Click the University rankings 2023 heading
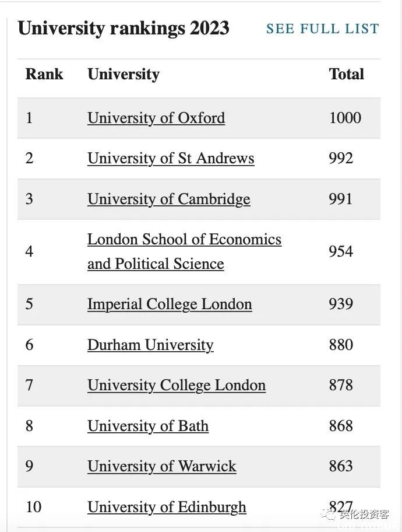The image size is (402, 532). (x=124, y=29)
